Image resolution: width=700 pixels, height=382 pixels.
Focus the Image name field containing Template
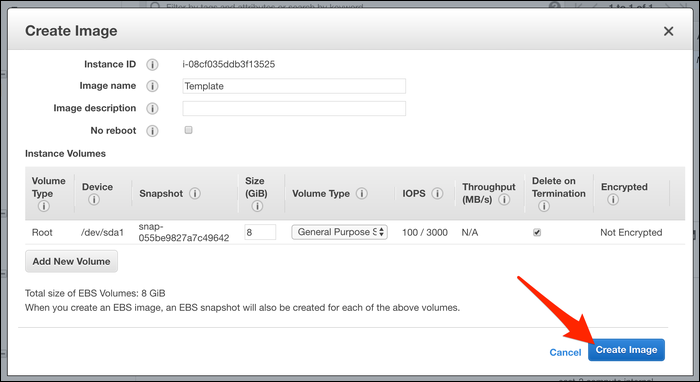coord(294,86)
